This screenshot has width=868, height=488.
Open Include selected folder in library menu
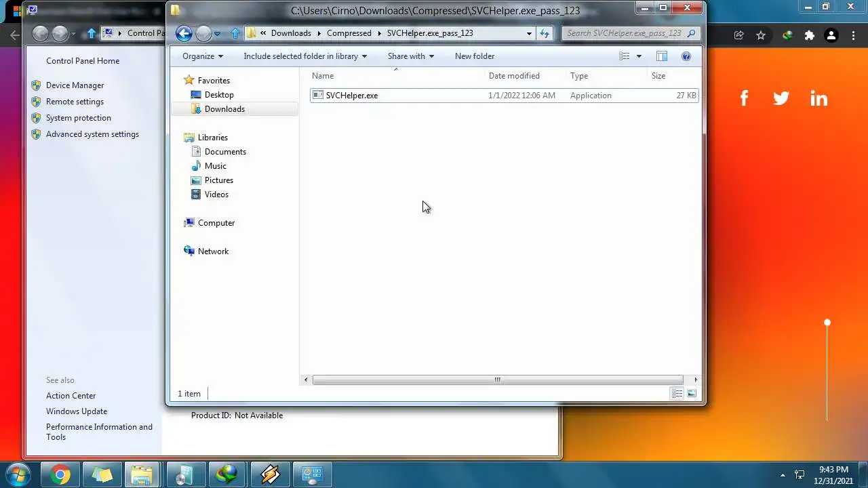coord(305,56)
